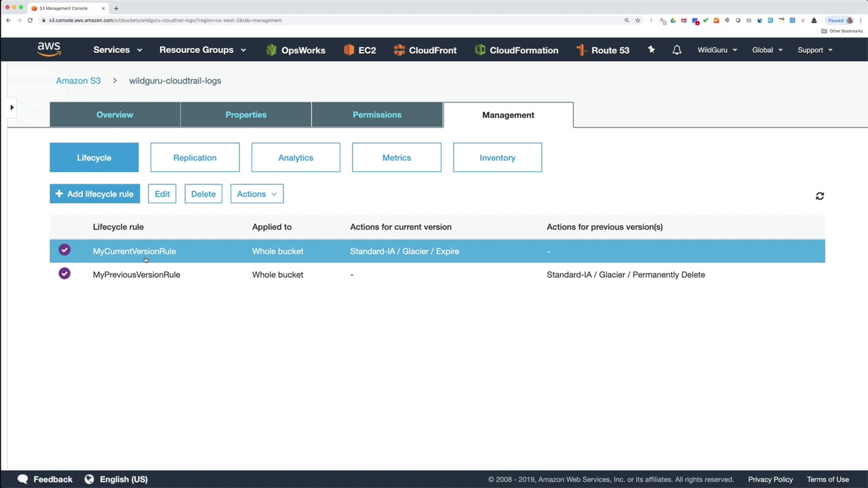Open the Privacy Policy link
This screenshot has height=488, width=868.
[770, 479]
